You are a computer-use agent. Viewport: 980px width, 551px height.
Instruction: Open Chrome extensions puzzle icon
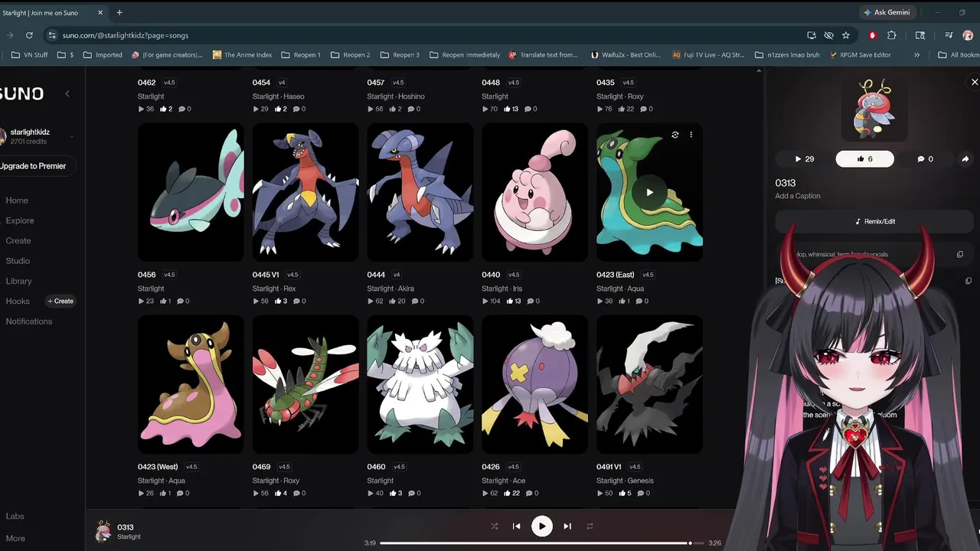click(x=891, y=35)
